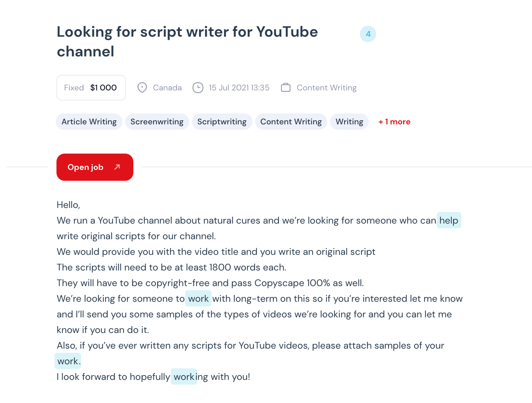Click the arrow icon on Open job
The height and width of the screenshot is (403, 532).
click(x=117, y=167)
